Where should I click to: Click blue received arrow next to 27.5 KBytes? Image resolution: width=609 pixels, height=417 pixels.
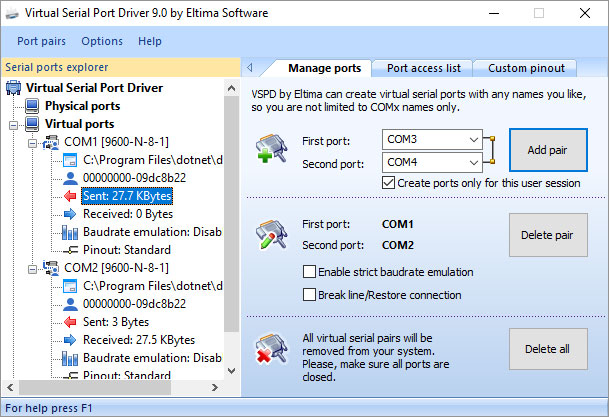coord(70,340)
